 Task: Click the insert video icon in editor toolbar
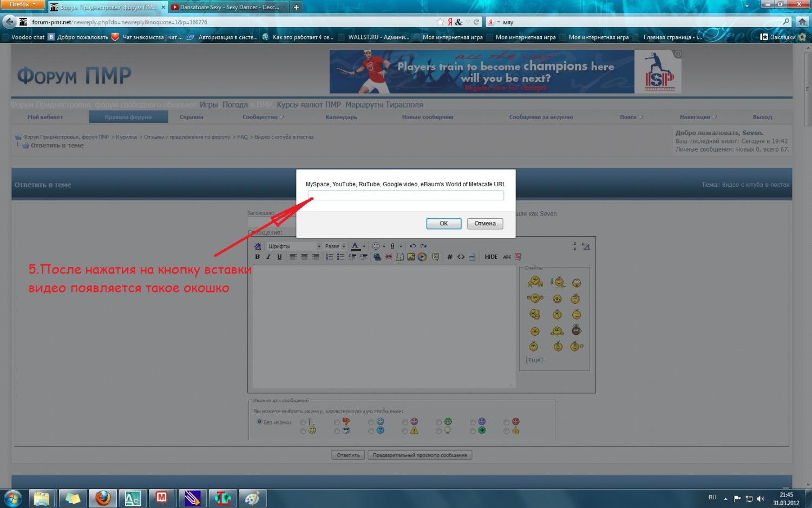coord(422,257)
